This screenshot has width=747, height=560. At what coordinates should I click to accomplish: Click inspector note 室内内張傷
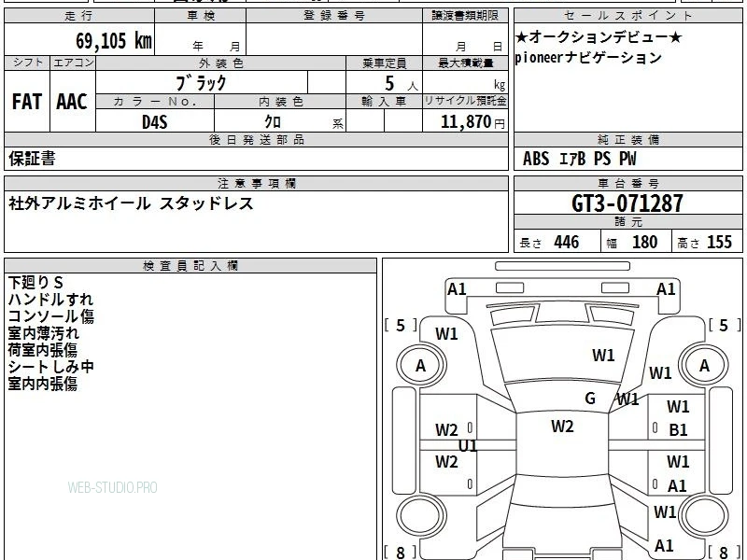pos(42,384)
